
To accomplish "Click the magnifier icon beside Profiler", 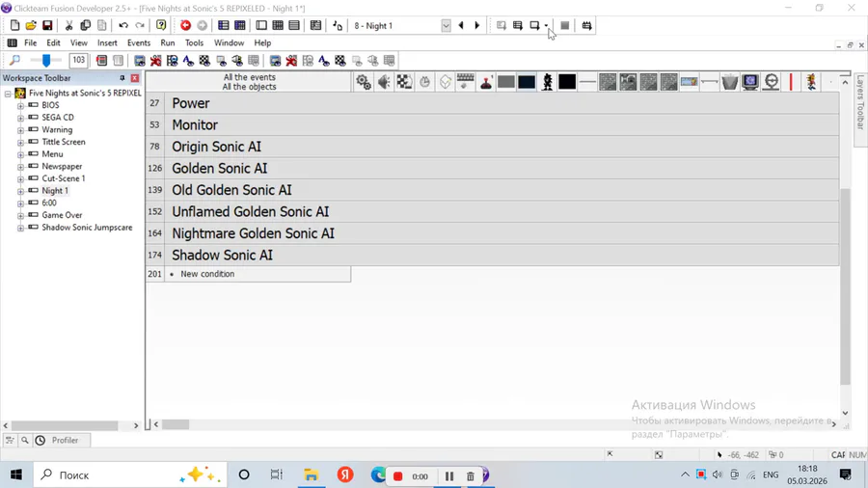I will point(25,441).
